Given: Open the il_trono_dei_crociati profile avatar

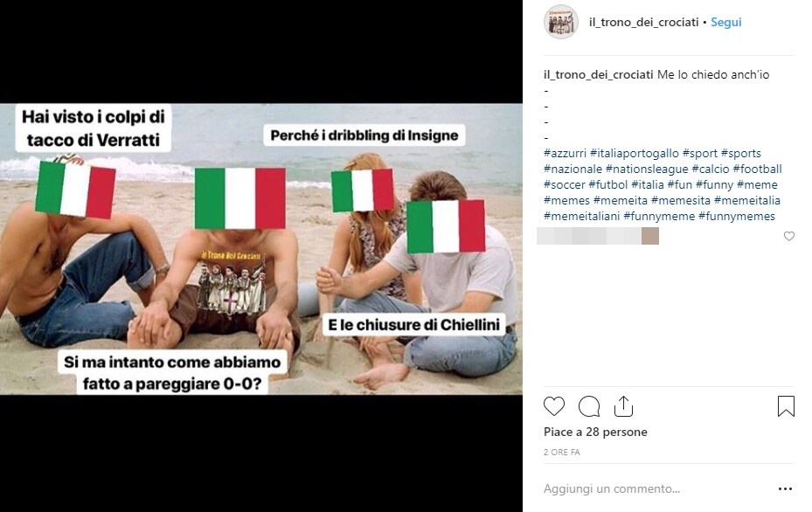Looking at the screenshot, I should click(x=560, y=22).
